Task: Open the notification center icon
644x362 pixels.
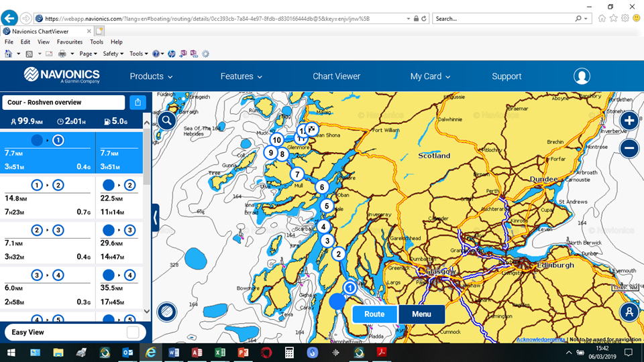Action: 628,353
